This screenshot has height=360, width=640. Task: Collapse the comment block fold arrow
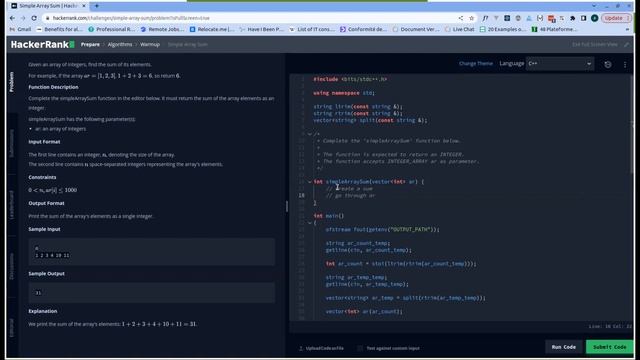pyautogui.click(x=309, y=134)
